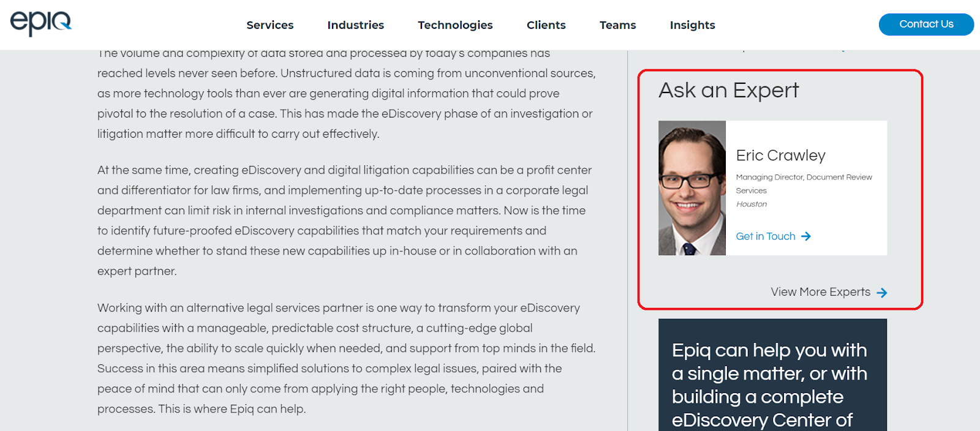Click the paragraph starting 'Working with an alternative'
Viewport: 980px width, 431px height.
(x=346, y=358)
